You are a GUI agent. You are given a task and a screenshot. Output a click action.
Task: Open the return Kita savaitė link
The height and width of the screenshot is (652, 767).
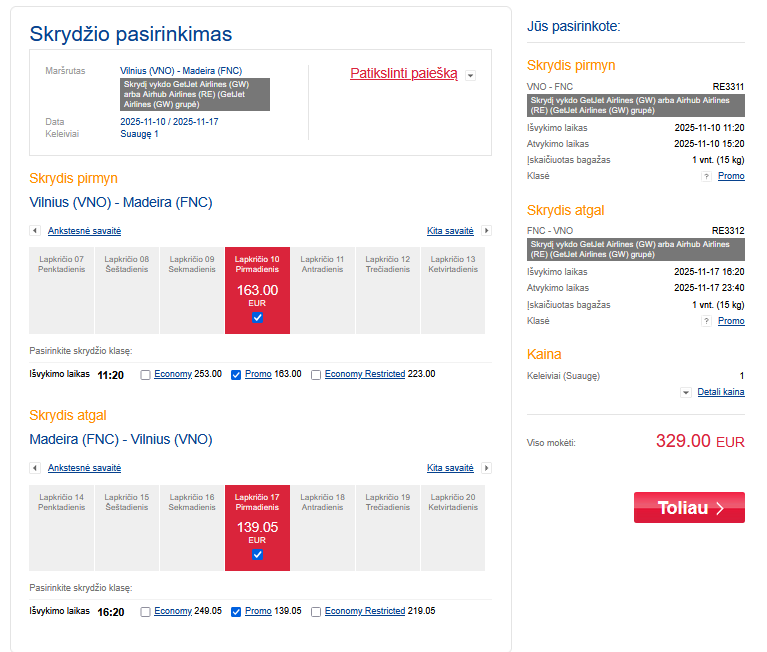tap(450, 468)
